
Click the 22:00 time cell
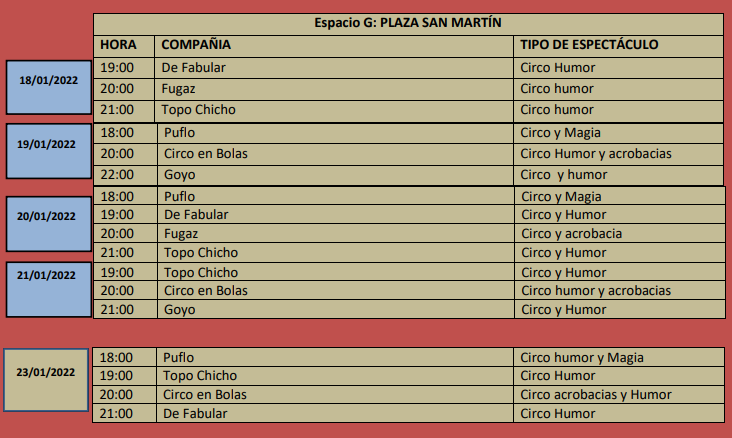tap(117, 175)
